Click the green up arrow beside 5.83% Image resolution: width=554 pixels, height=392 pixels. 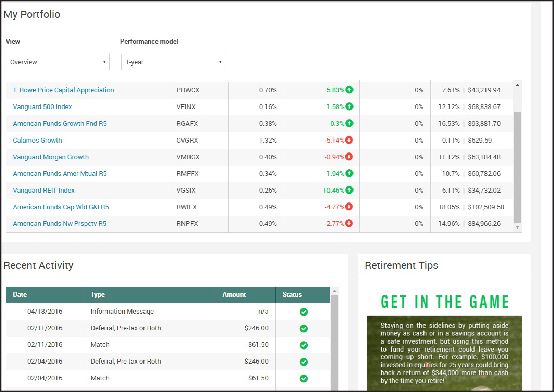tap(349, 90)
